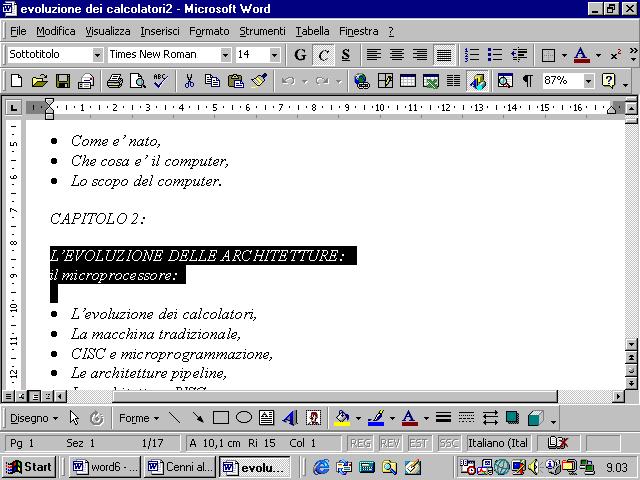
Task: Choose the Select Objects arrow tool
Action: coord(74,418)
